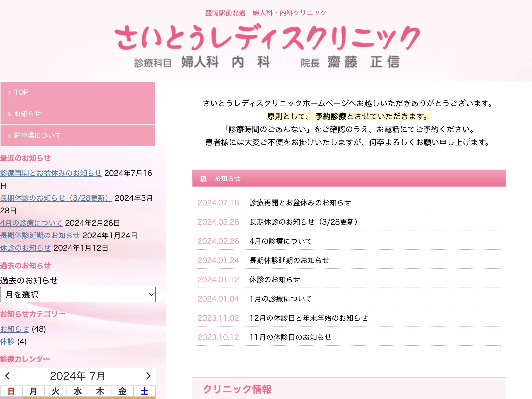This screenshot has width=532, height=399.
Task: Open 2024.01.24 notice 長期休診延期のお知らせ
Action: coord(289,260)
